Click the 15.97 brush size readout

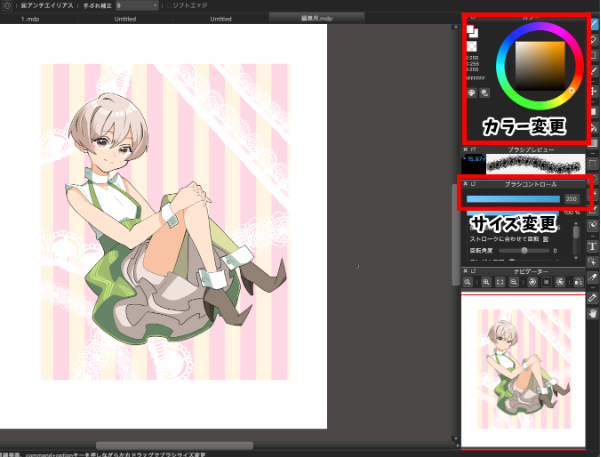(474, 159)
